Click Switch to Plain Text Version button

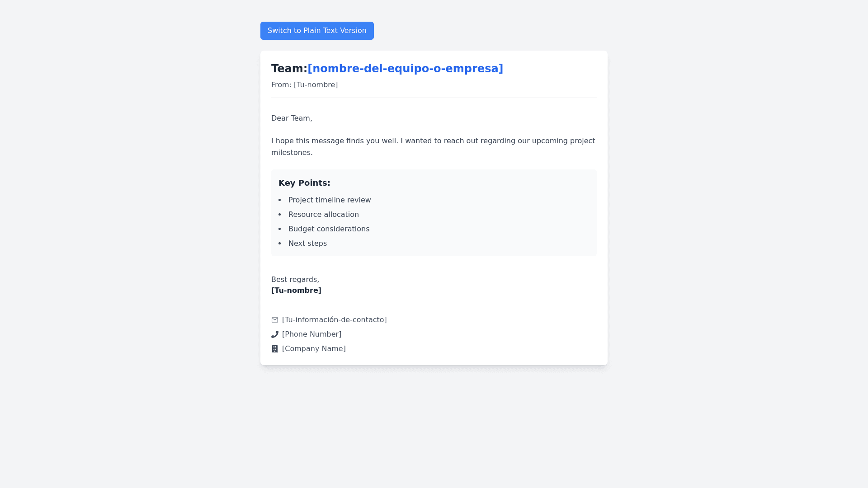(x=317, y=31)
